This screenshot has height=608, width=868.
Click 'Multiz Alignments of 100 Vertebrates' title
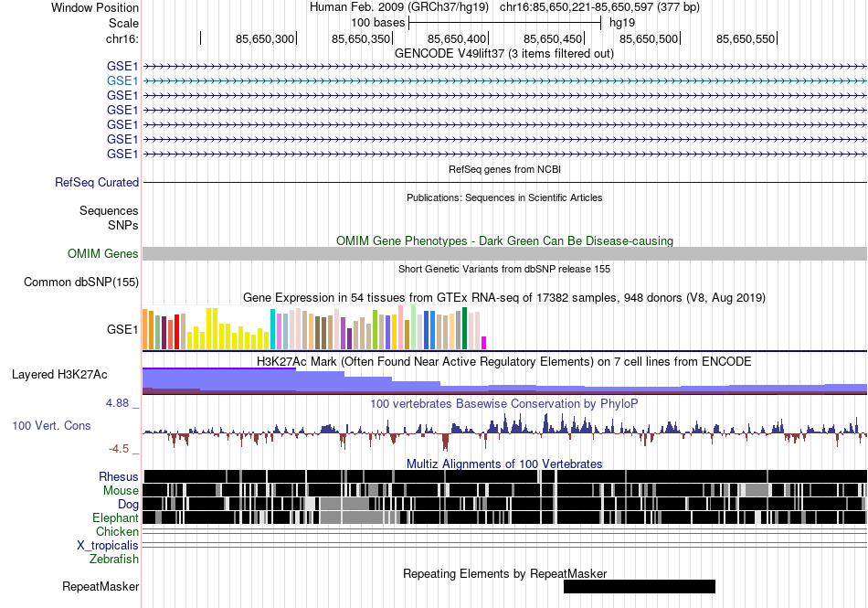(x=504, y=464)
